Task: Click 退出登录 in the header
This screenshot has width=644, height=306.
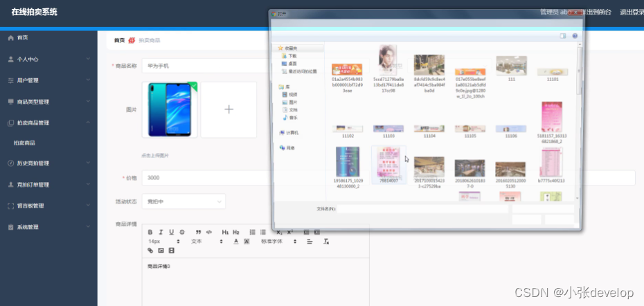Action: pyautogui.click(x=632, y=12)
